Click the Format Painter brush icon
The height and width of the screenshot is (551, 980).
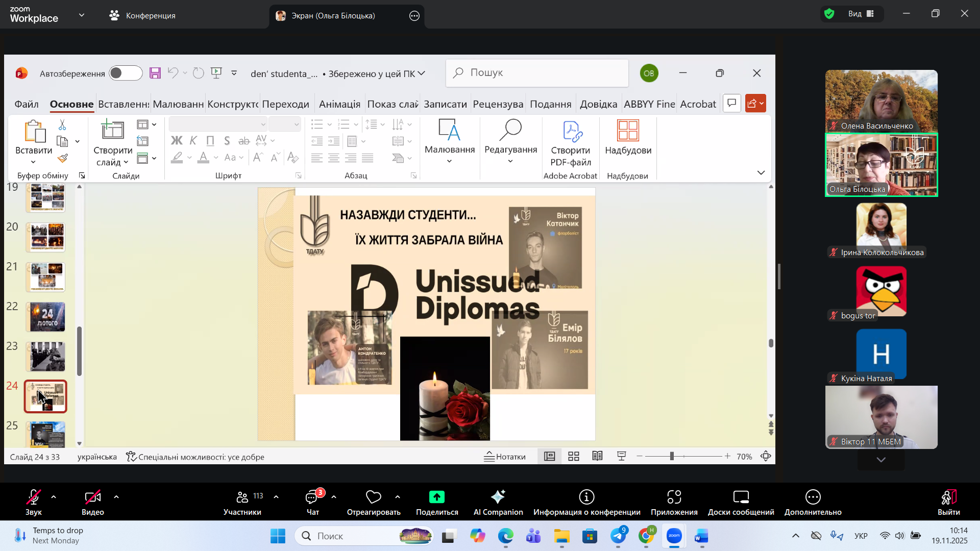(x=63, y=158)
